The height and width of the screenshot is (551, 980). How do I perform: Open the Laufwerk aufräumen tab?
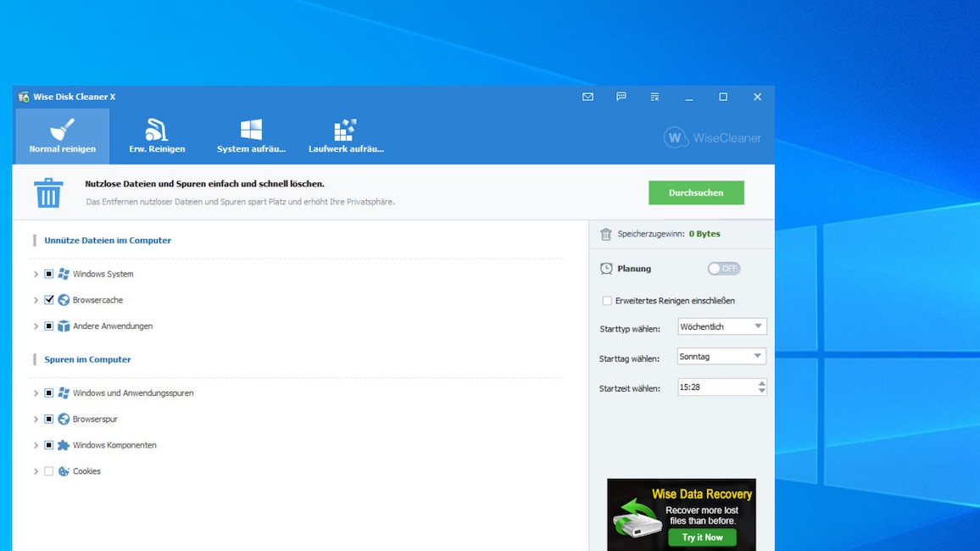(x=346, y=136)
